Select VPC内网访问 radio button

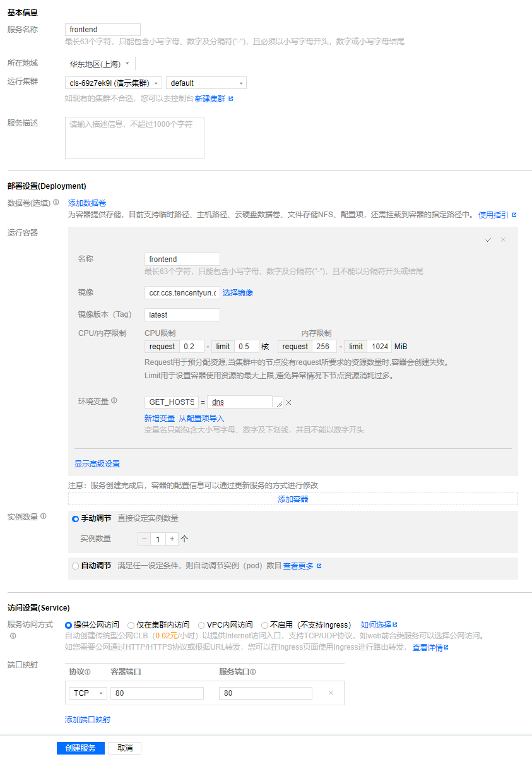[201, 625]
